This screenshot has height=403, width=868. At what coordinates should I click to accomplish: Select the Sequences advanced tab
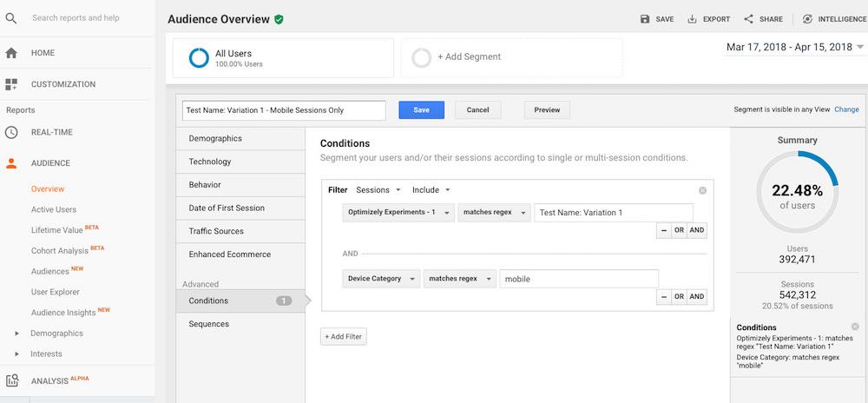tap(209, 324)
